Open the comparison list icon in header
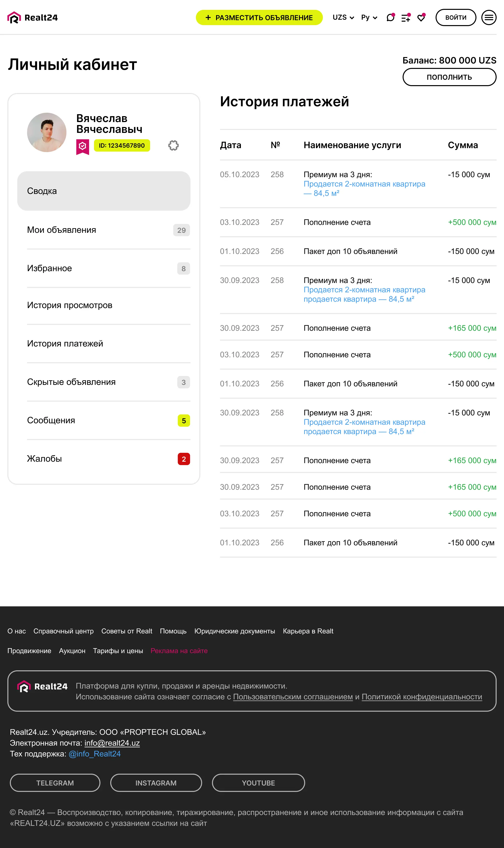The height and width of the screenshot is (848, 504). (406, 17)
